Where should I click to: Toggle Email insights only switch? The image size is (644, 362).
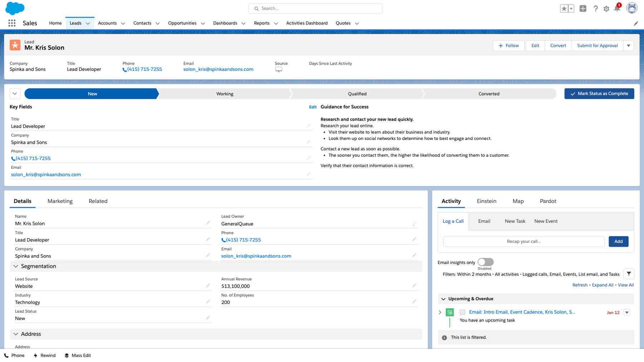tap(486, 262)
